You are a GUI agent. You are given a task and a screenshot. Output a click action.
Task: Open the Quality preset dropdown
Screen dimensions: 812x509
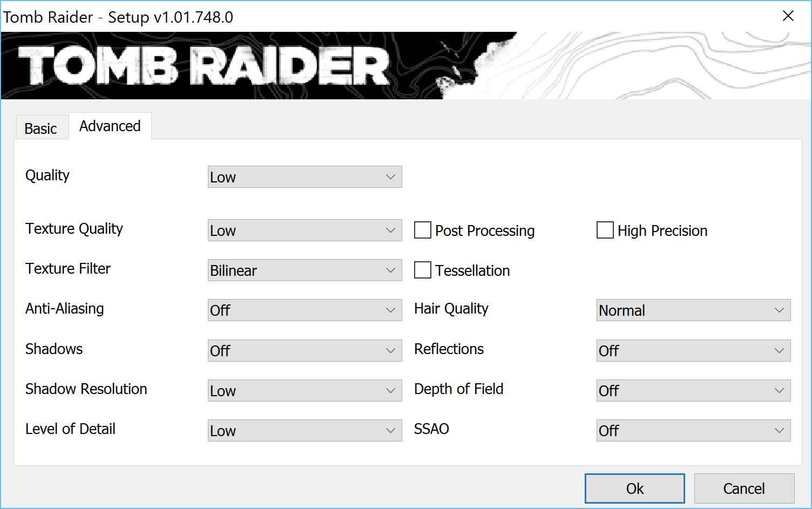(304, 177)
